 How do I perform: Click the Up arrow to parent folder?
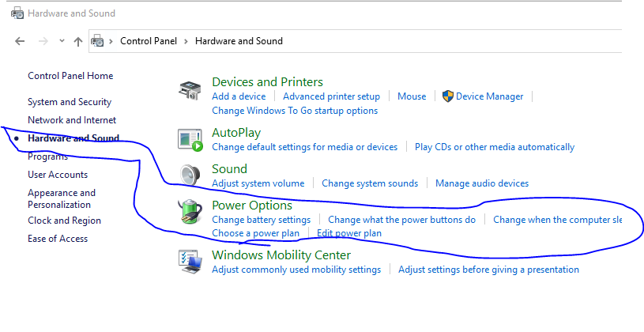[x=78, y=41]
